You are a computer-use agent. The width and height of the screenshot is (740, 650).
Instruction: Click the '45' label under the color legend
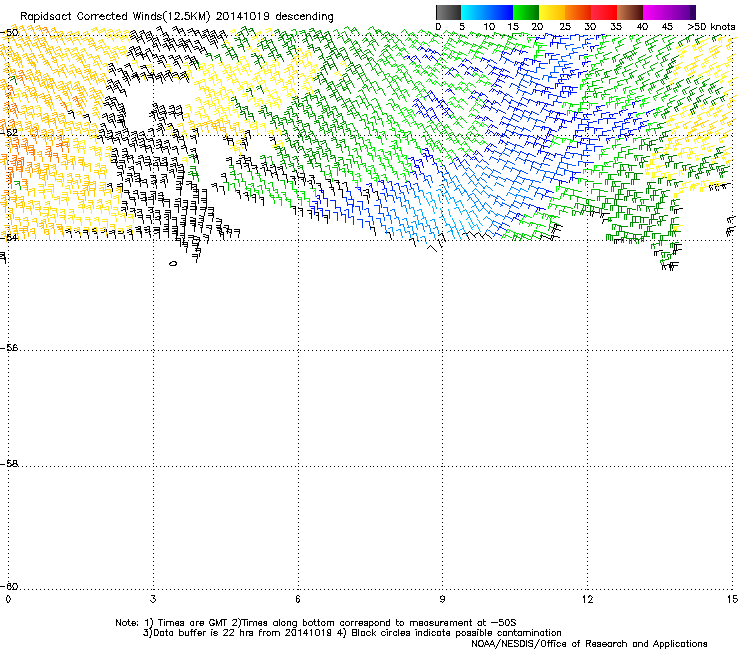667,27
